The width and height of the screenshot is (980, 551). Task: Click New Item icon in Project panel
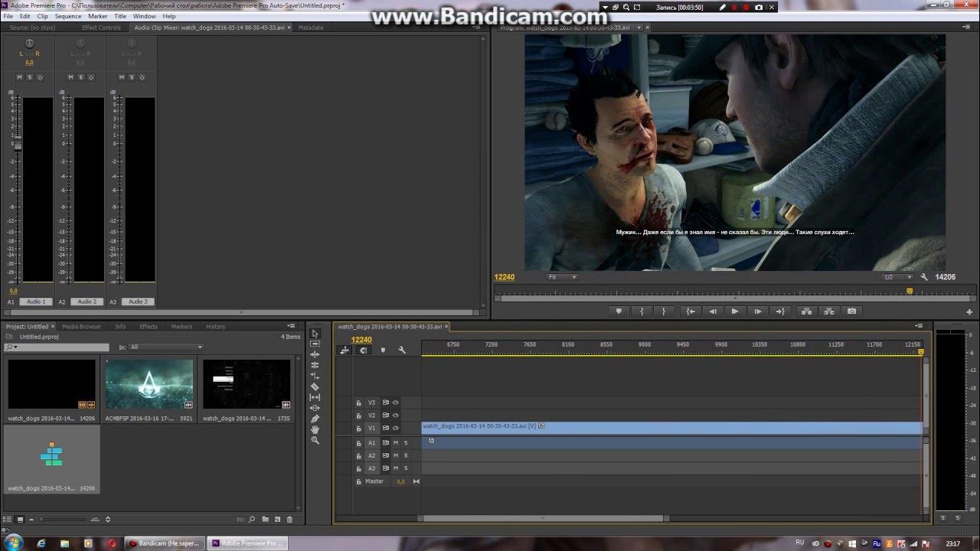(x=277, y=520)
